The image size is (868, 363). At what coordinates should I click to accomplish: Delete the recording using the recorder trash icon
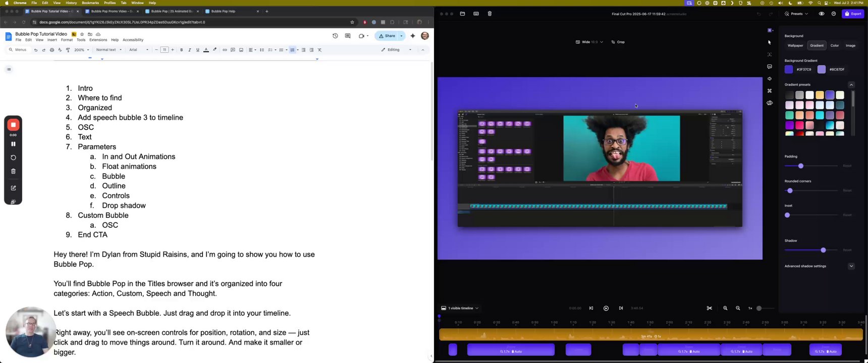(x=13, y=171)
